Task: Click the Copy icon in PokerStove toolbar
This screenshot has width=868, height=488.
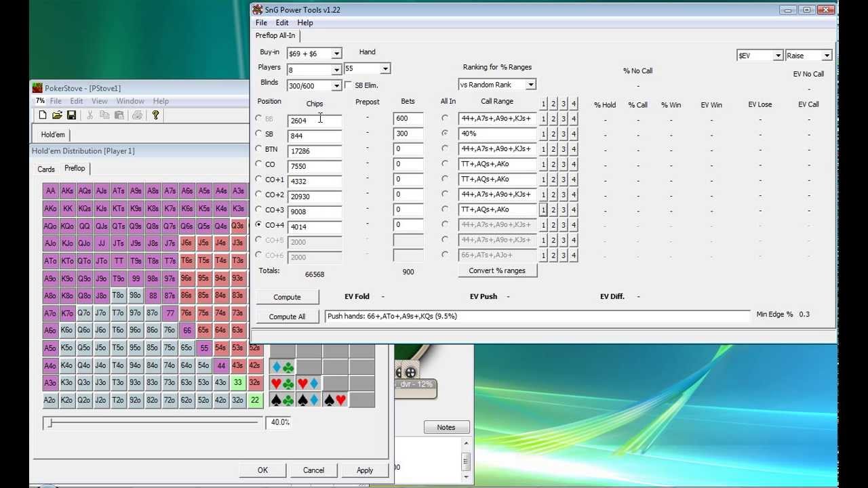Action: click(105, 116)
